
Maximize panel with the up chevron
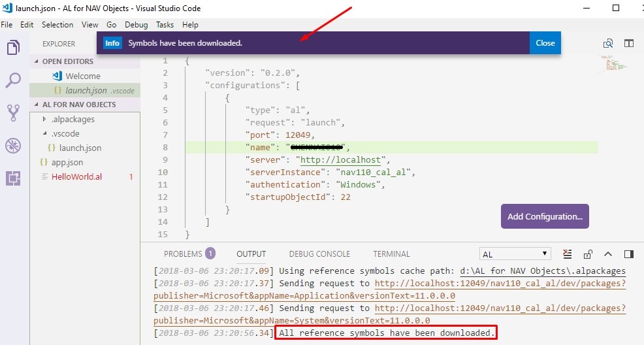click(x=608, y=254)
